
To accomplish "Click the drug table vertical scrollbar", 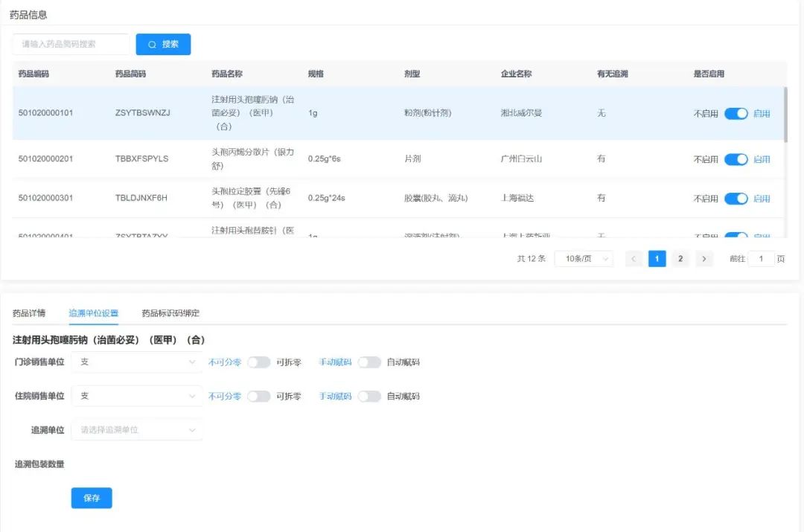I will (x=785, y=115).
